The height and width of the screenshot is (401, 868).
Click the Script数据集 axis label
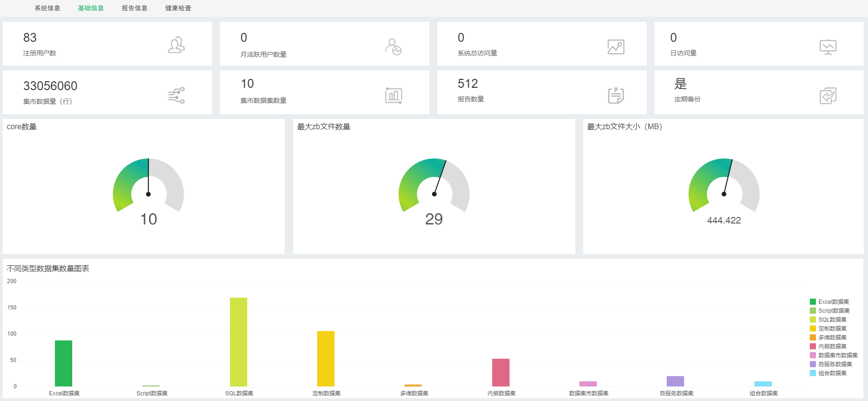pyautogui.click(x=152, y=393)
